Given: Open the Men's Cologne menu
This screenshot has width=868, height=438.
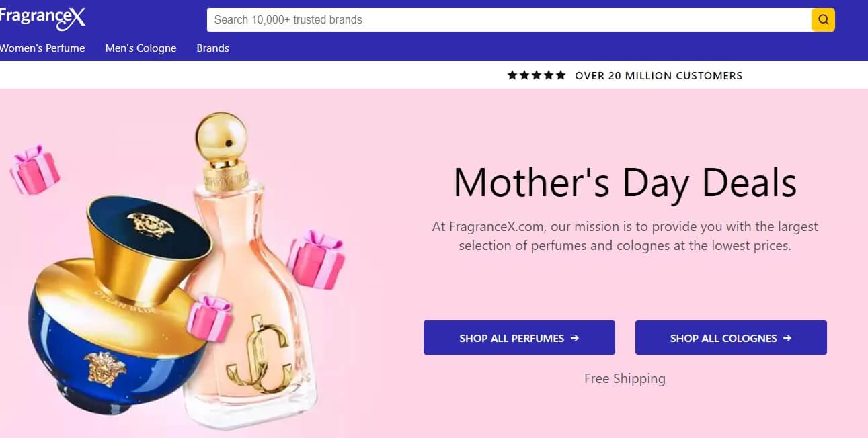Looking at the screenshot, I should coord(141,48).
